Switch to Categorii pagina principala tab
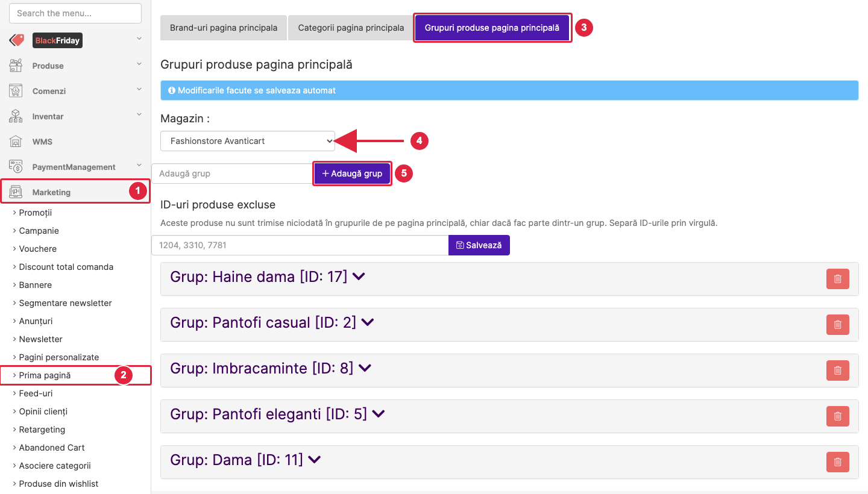This screenshot has height=494, width=868. 351,28
